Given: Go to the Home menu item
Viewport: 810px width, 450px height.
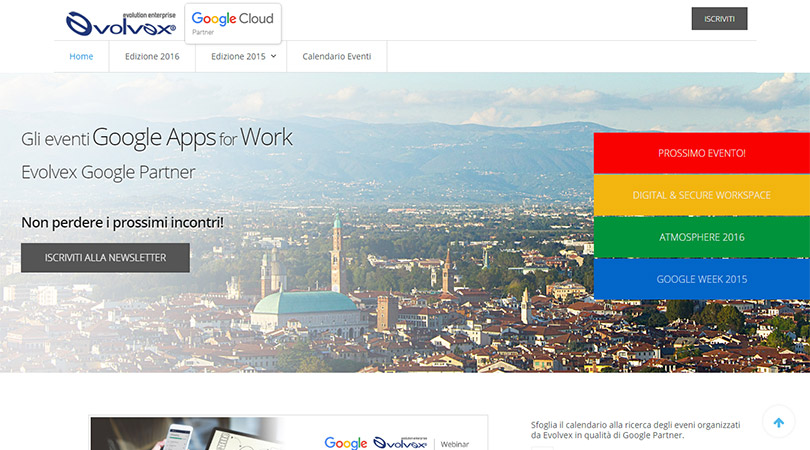Looking at the screenshot, I should tap(81, 56).
